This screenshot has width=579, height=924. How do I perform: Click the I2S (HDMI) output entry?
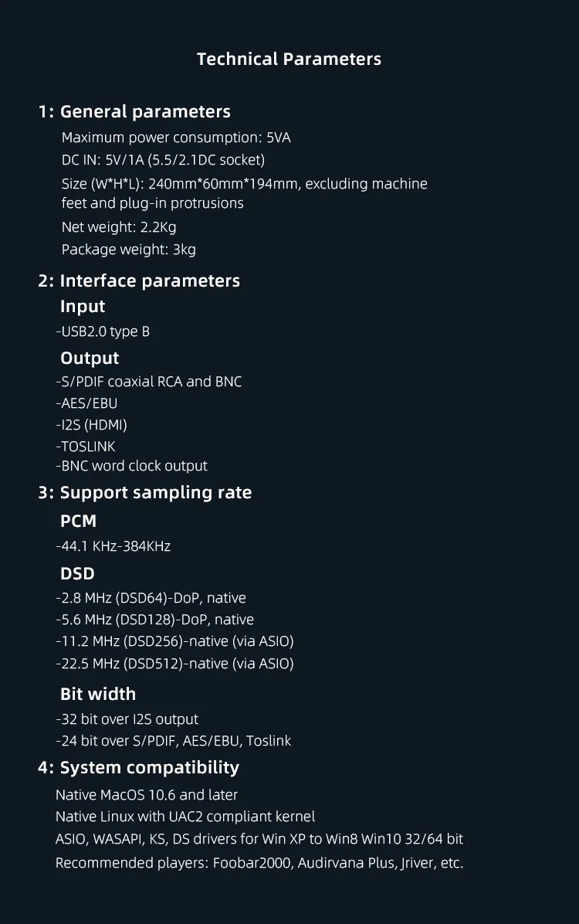tap(91, 425)
